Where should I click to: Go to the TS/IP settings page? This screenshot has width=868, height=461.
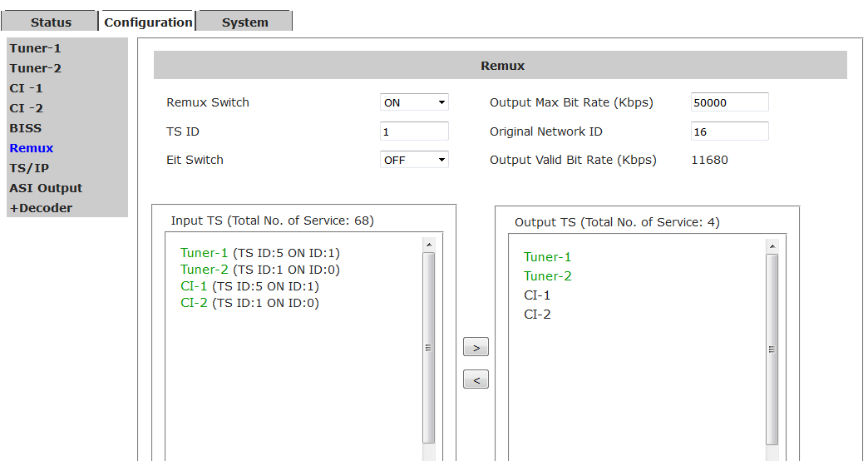(29, 168)
